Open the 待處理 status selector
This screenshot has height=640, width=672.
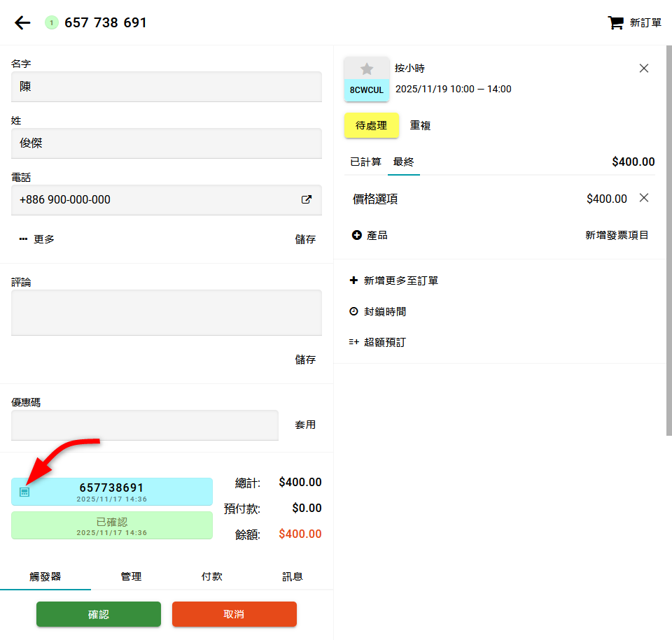371,126
